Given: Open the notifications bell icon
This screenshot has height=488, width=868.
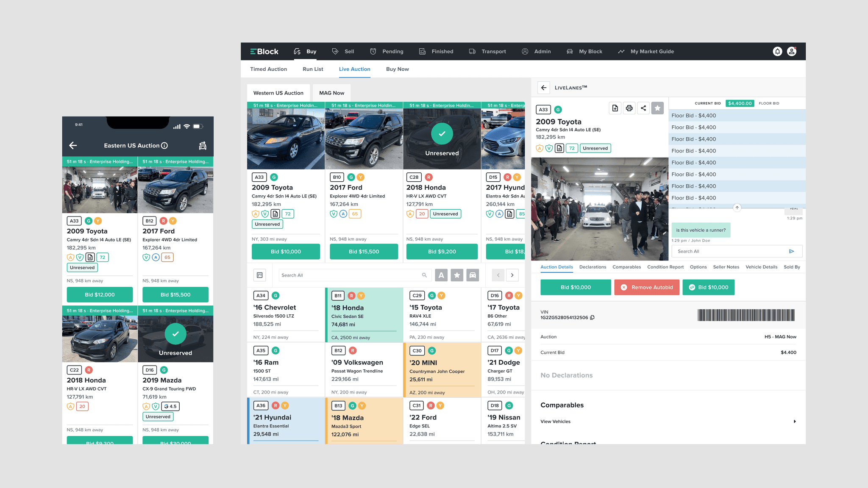Looking at the screenshot, I should click(777, 51).
